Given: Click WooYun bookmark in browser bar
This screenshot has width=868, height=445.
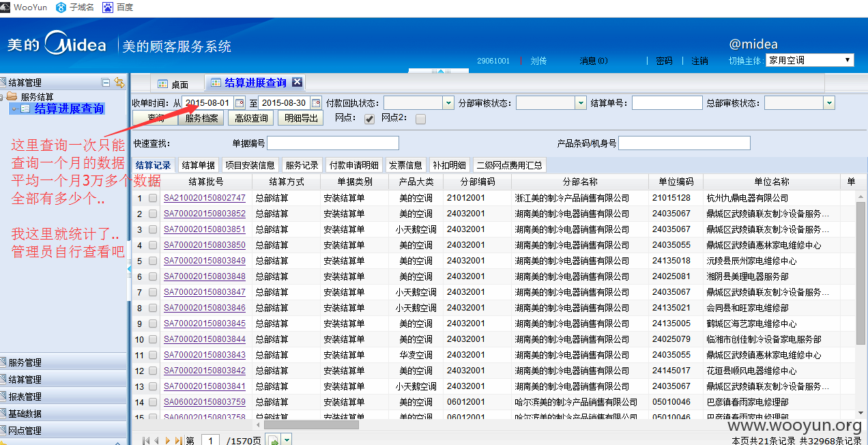Looking at the screenshot, I should point(24,8).
